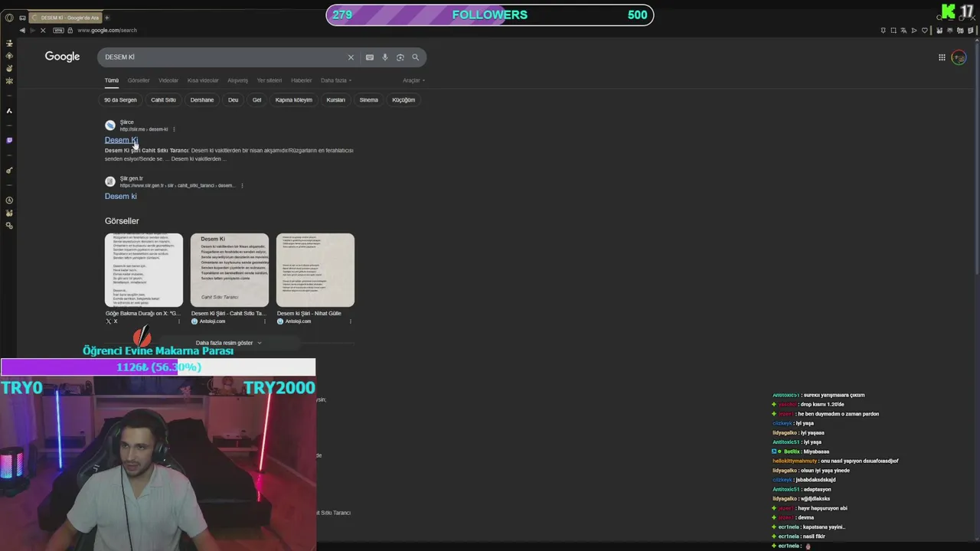This screenshot has width=980, height=551.
Task: Open the Cahit Sıtkı Tarancı image thumbnail
Action: click(x=230, y=270)
